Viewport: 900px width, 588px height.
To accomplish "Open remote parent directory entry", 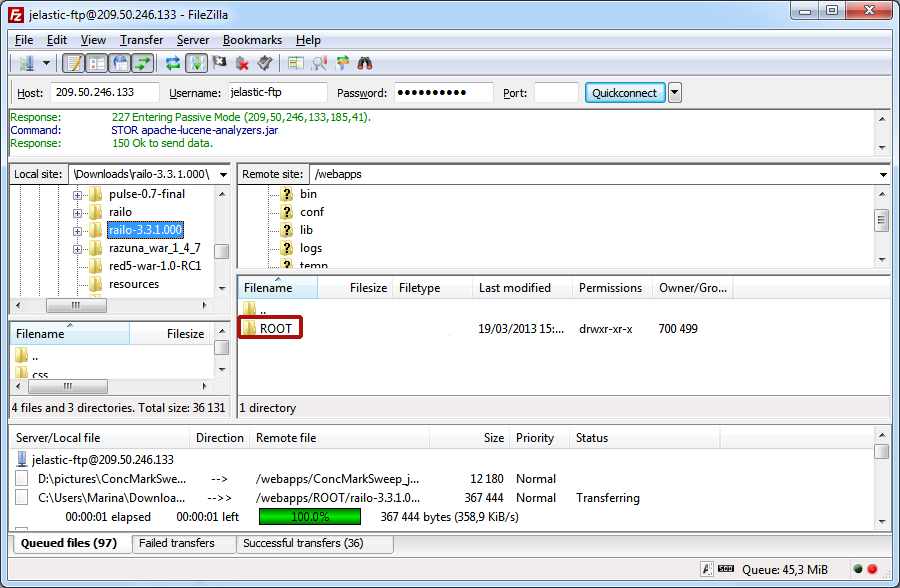I will click(x=255, y=309).
